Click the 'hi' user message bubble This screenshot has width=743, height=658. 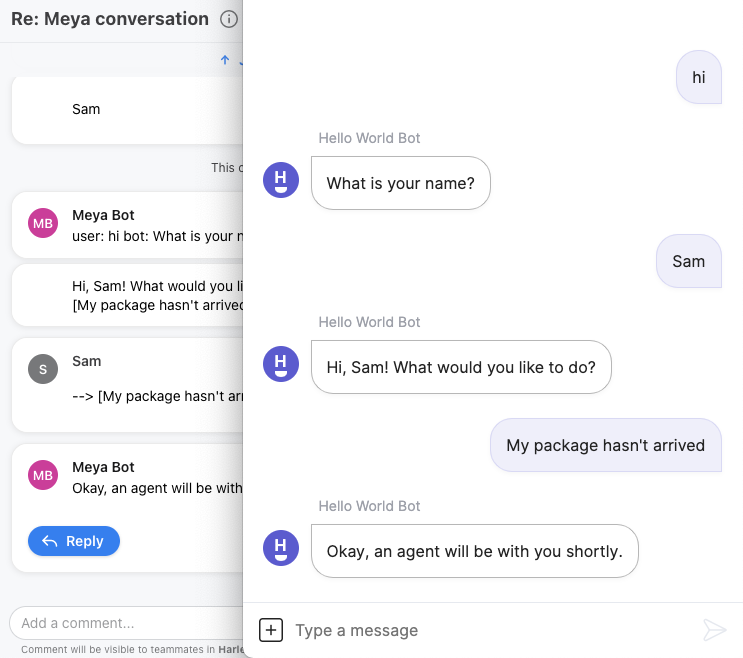point(699,77)
